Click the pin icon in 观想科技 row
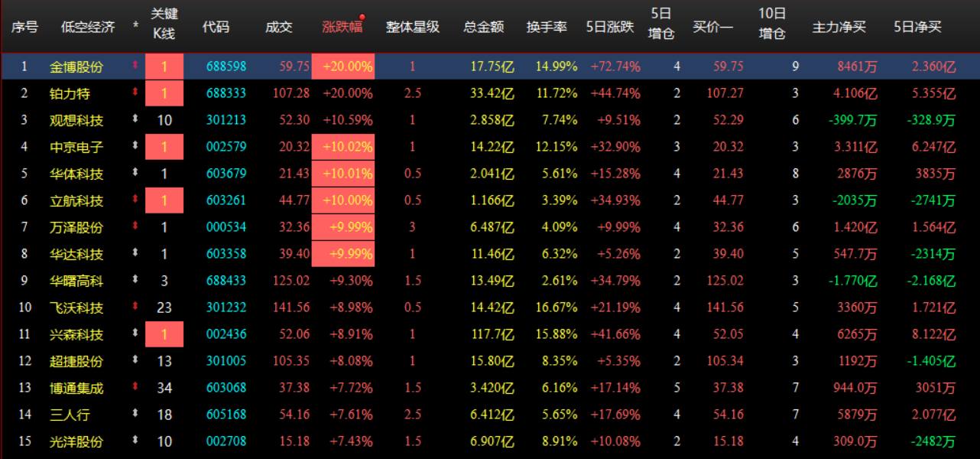980x459 pixels. 135,119
